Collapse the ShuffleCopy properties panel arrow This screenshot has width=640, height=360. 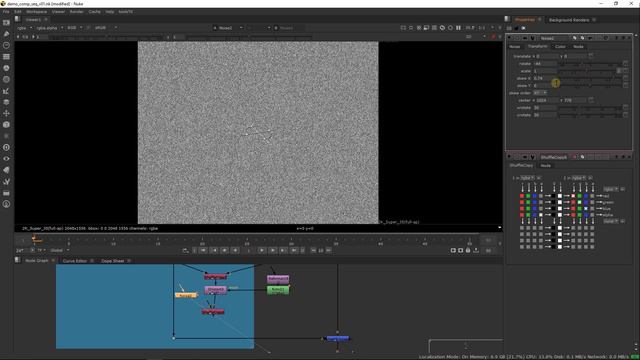509,157
